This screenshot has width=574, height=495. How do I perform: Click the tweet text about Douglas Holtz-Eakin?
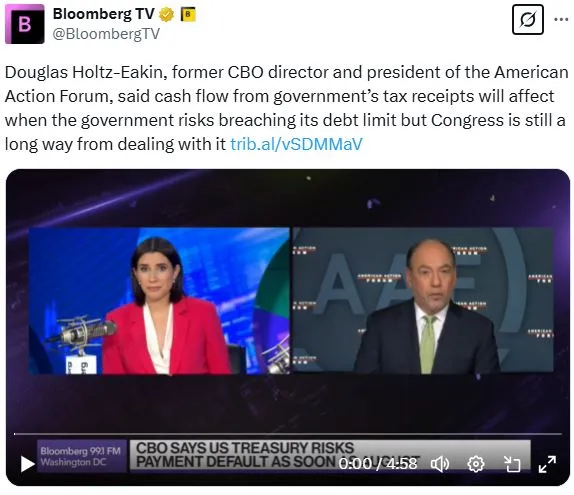[286, 108]
